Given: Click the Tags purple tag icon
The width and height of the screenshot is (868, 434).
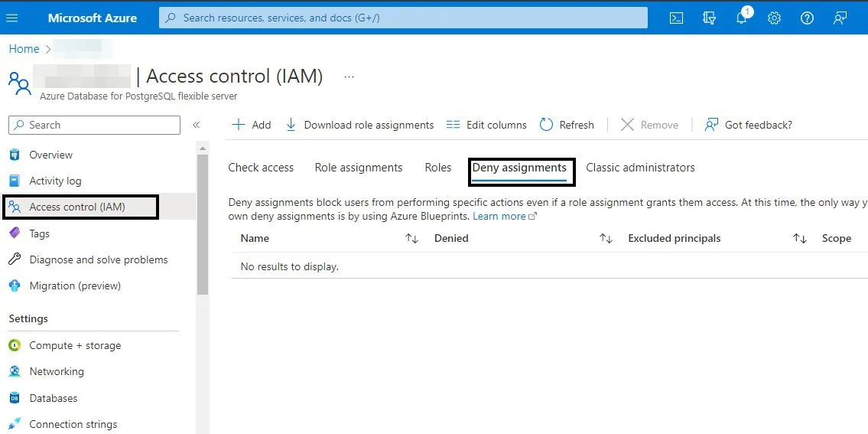Looking at the screenshot, I should coord(15,233).
